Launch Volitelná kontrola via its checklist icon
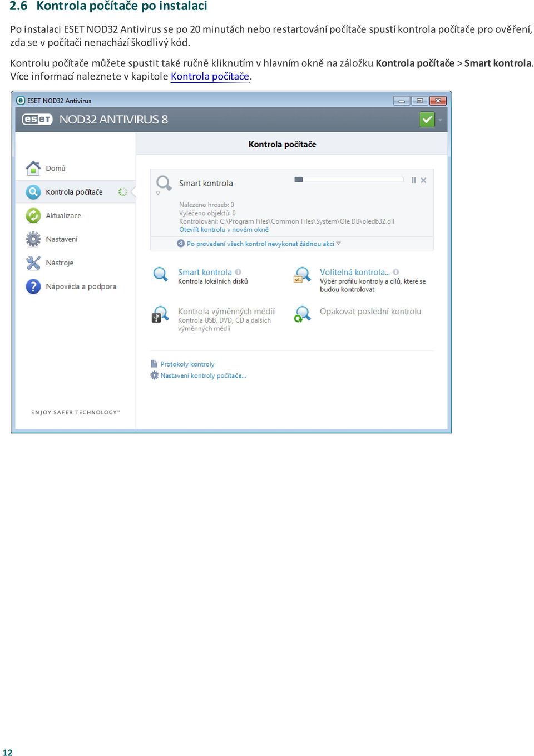534x756 pixels. click(x=302, y=275)
